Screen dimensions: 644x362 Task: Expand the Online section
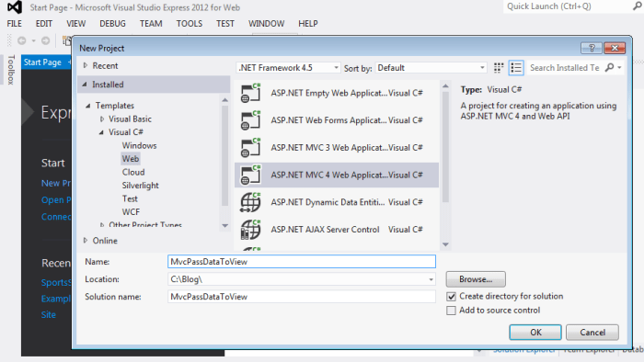pos(86,240)
